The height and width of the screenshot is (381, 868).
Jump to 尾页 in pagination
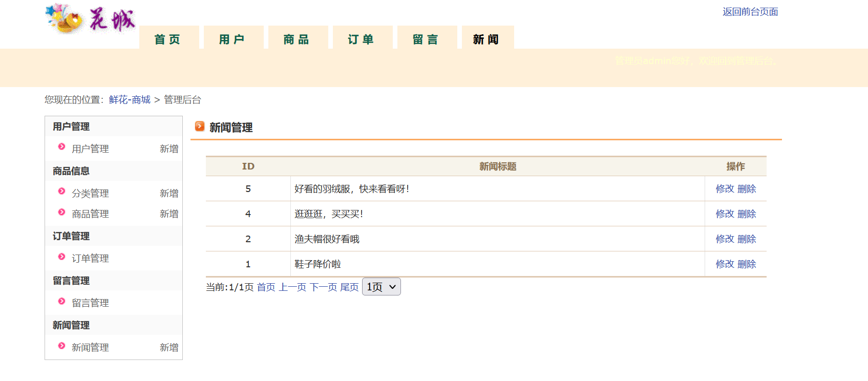coord(349,287)
